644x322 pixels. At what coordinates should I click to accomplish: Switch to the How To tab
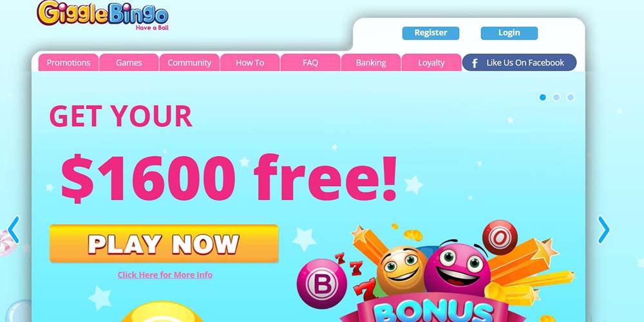tap(250, 63)
